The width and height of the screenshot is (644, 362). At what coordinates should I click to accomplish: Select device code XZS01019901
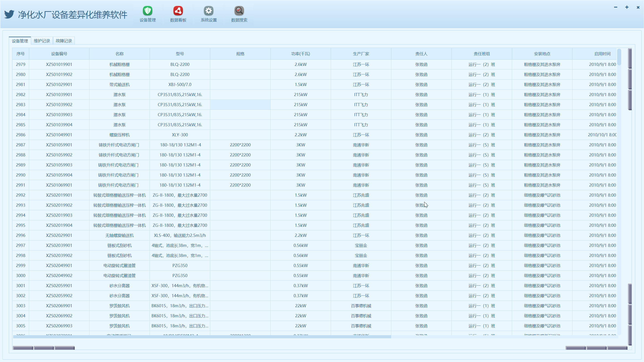[59, 64]
